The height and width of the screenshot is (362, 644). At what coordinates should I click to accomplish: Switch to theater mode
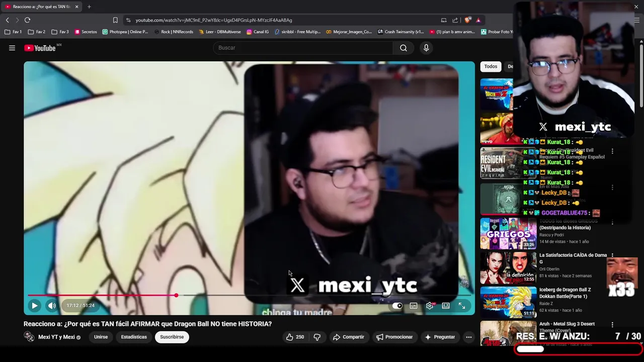click(446, 306)
